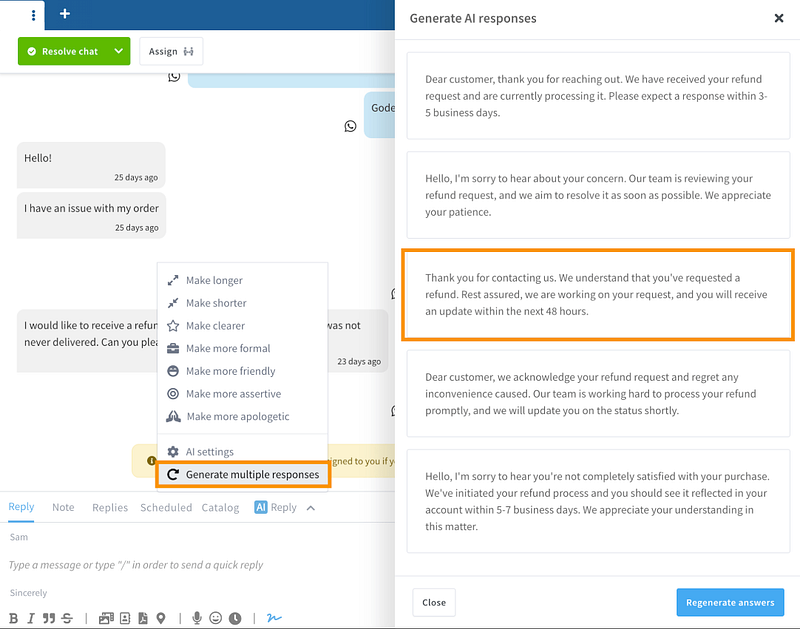This screenshot has height=629, width=800.
Task: Click the Regenerate answers button
Action: click(x=729, y=602)
